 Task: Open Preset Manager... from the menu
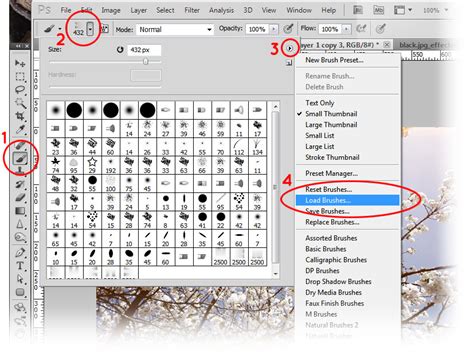pos(331,173)
